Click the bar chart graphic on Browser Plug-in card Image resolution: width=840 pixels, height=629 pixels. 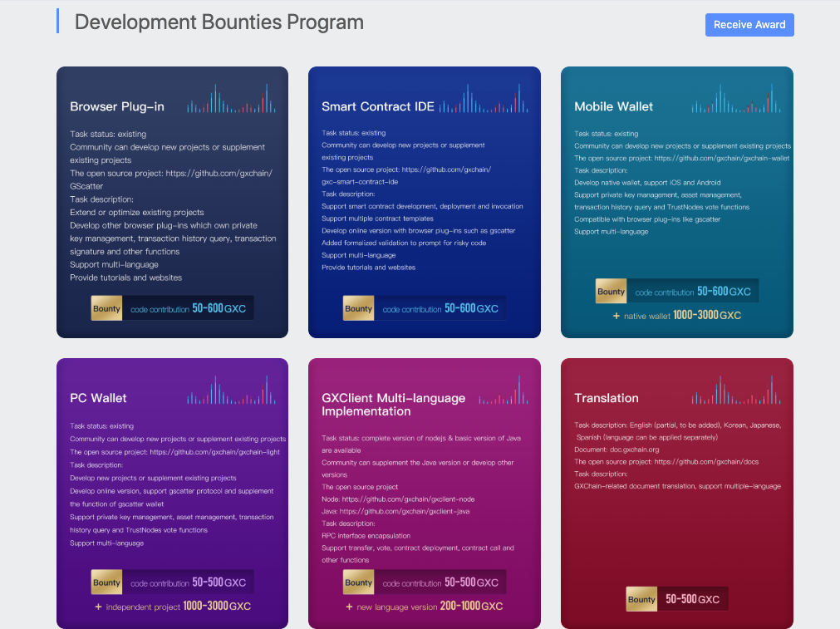tap(232, 99)
